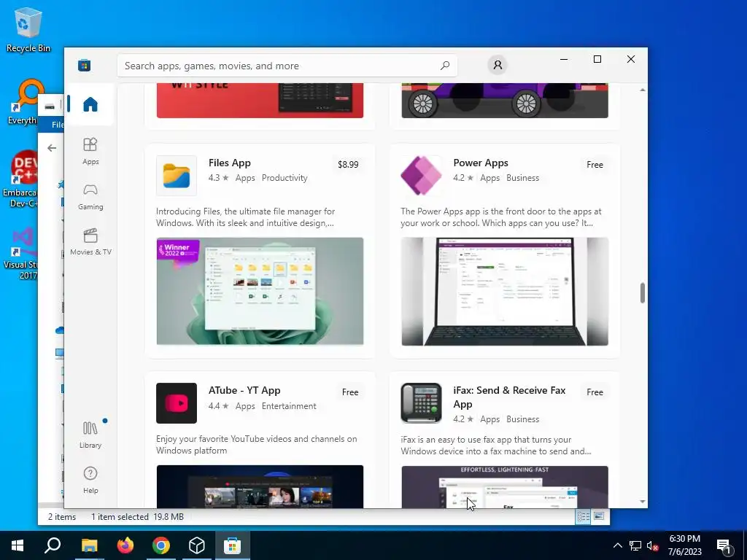Image resolution: width=747 pixels, height=560 pixels.
Task: Switch File Explorer to details view icon
Action: 583,517
